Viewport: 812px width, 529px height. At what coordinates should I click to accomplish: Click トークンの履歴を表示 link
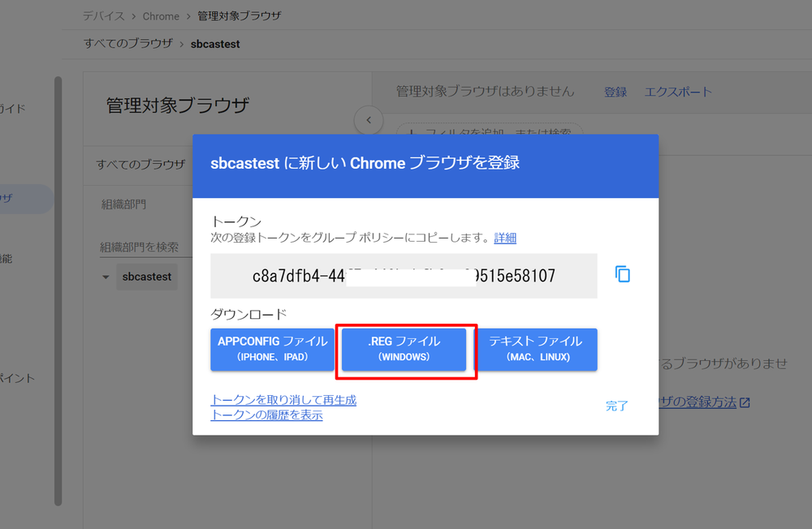(x=266, y=415)
